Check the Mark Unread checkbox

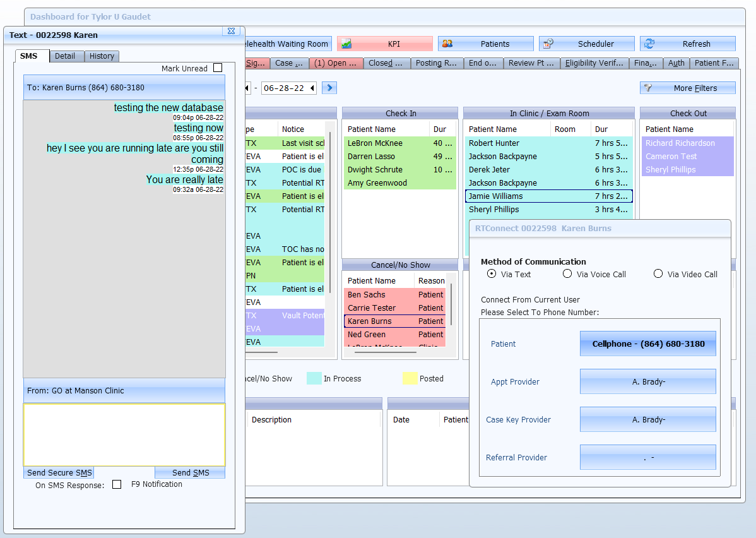218,68
